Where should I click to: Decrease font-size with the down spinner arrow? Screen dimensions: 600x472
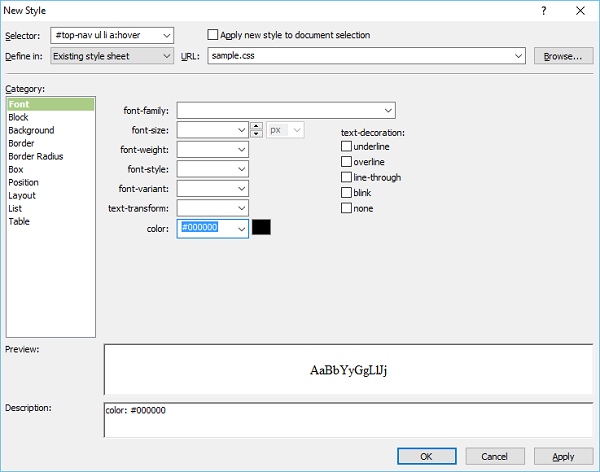[x=256, y=134]
